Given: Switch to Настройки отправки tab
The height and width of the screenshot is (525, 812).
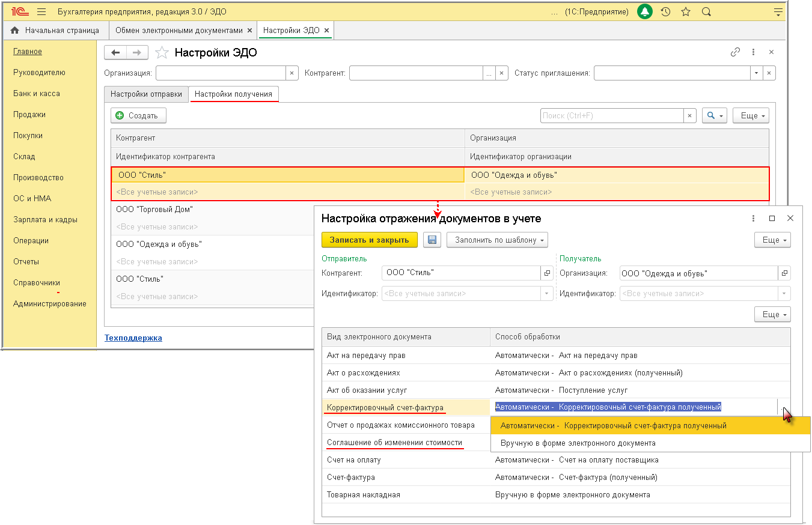Looking at the screenshot, I should pos(146,94).
